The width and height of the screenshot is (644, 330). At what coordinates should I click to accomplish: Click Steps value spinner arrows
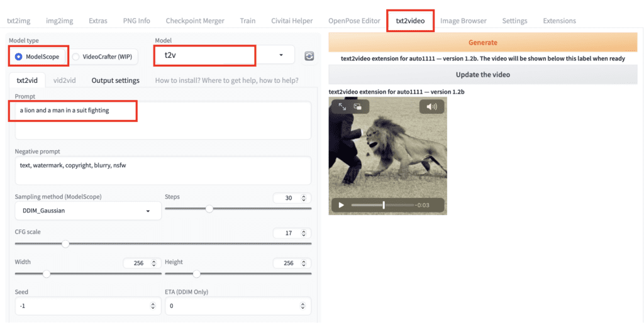tap(304, 198)
